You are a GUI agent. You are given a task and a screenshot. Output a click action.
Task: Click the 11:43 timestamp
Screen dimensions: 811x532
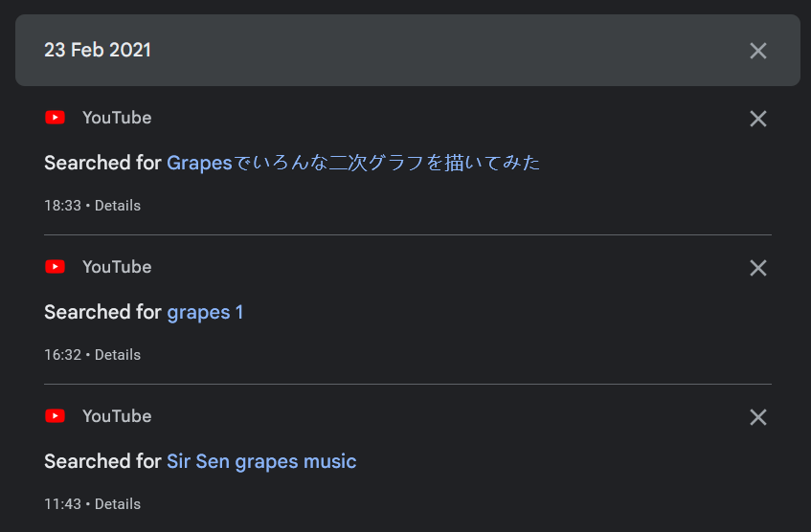[62, 504]
